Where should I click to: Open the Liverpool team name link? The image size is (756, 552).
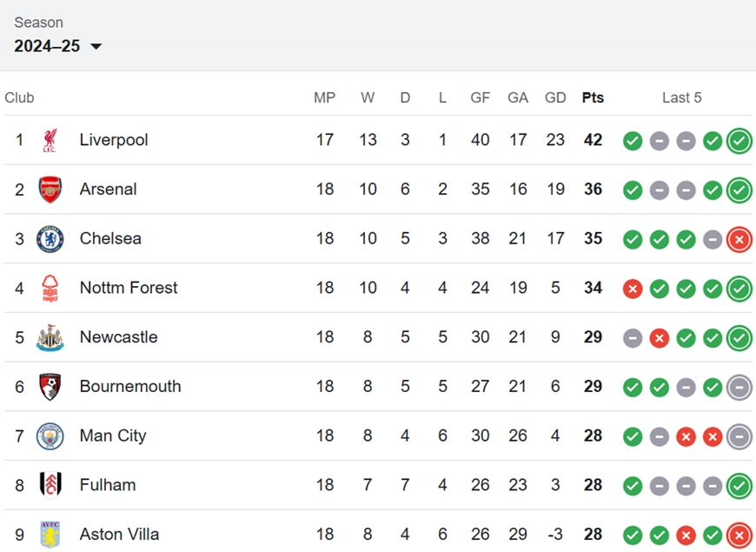click(114, 140)
